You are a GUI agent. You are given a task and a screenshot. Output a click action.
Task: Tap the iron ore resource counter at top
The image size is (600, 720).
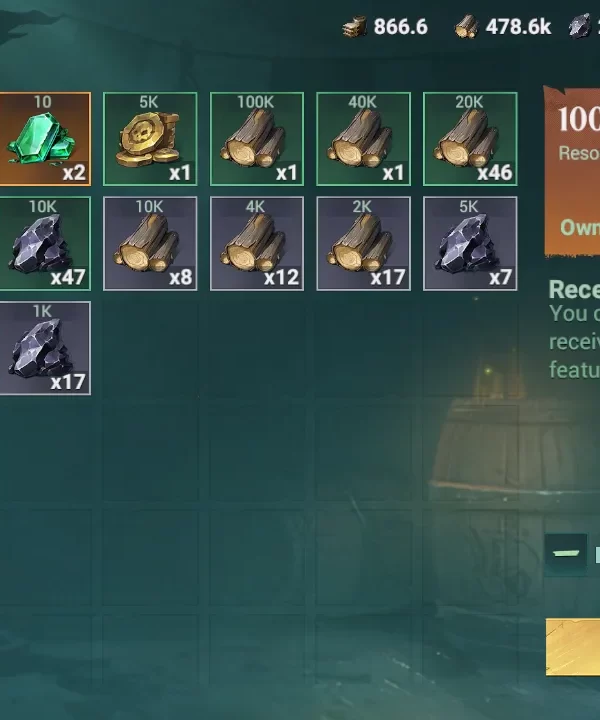tap(584, 26)
